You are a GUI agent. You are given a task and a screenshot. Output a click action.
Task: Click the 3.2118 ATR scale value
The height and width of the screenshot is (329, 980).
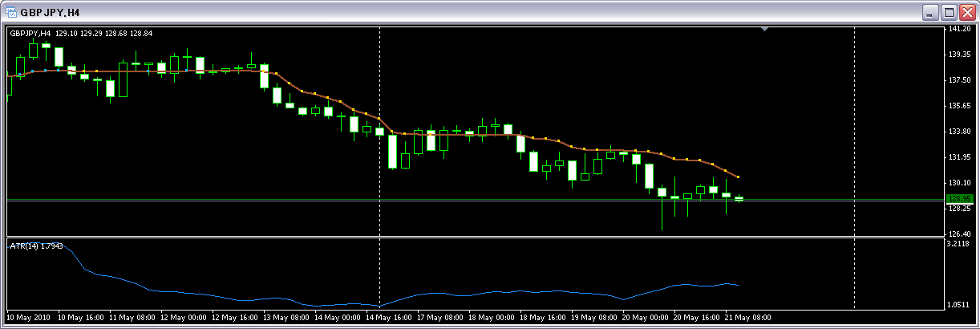(x=959, y=243)
